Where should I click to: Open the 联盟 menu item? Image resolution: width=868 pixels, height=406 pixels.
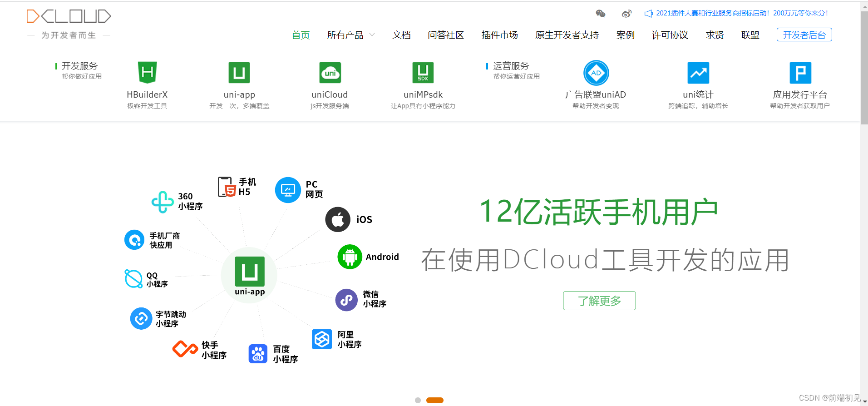[750, 35]
